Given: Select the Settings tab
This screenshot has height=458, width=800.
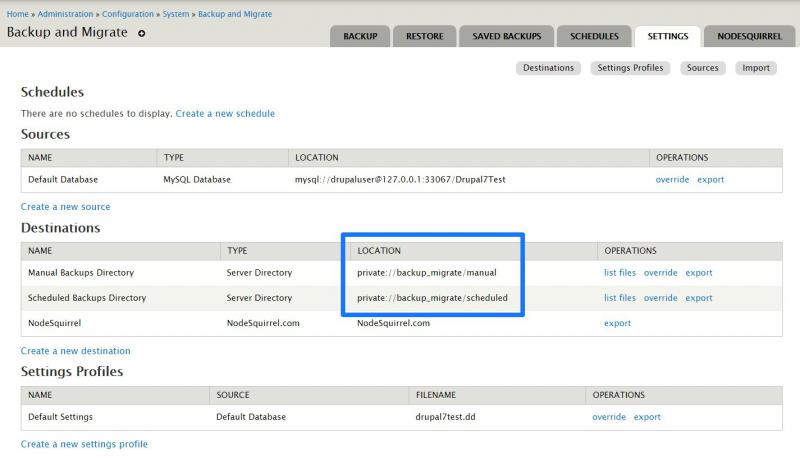Looking at the screenshot, I should 668,36.
